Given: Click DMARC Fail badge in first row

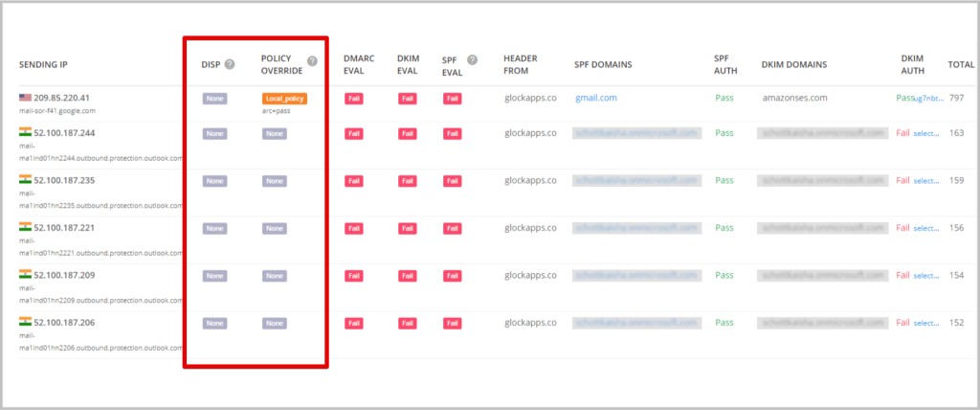Looking at the screenshot, I should pos(354,99).
